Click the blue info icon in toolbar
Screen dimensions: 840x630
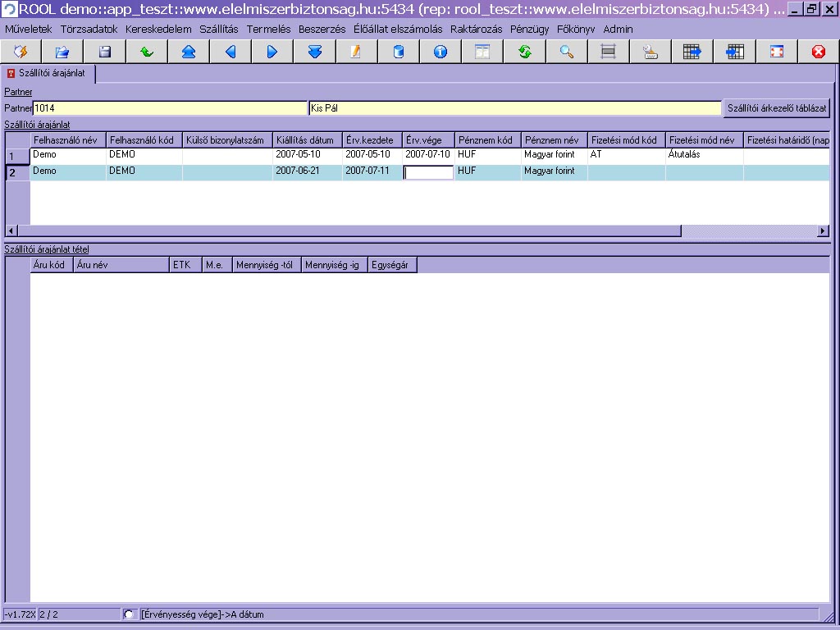click(441, 52)
